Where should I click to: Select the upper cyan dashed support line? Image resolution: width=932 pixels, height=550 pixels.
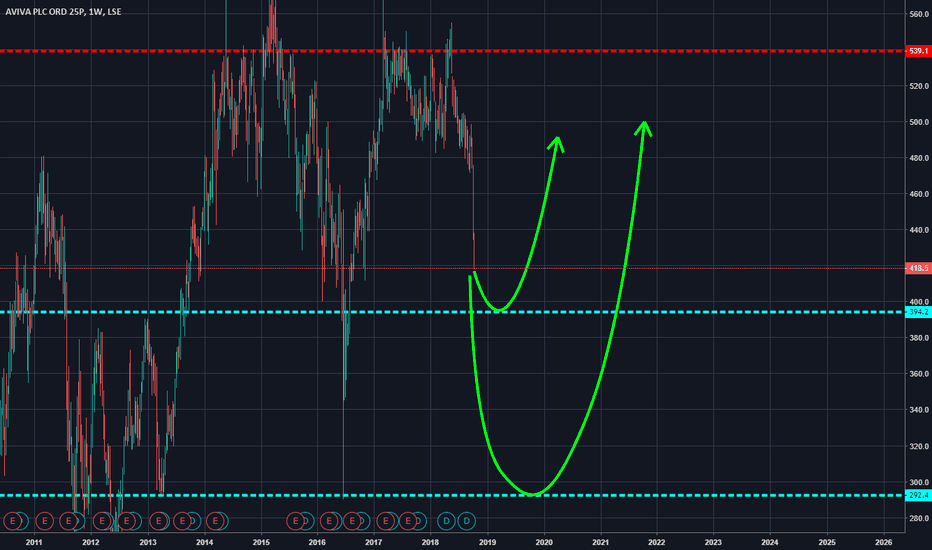tap(452, 312)
